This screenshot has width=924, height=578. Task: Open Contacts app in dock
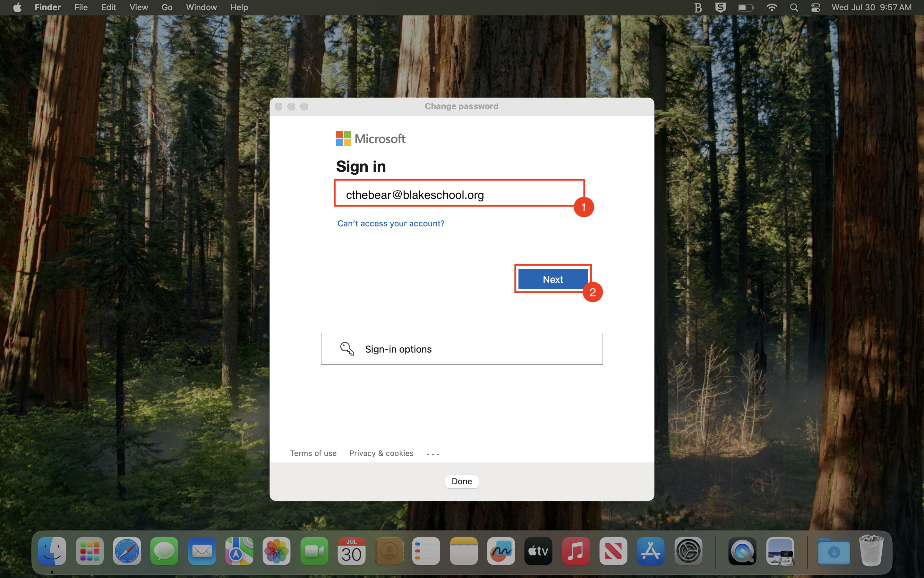click(x=389, y=551)
